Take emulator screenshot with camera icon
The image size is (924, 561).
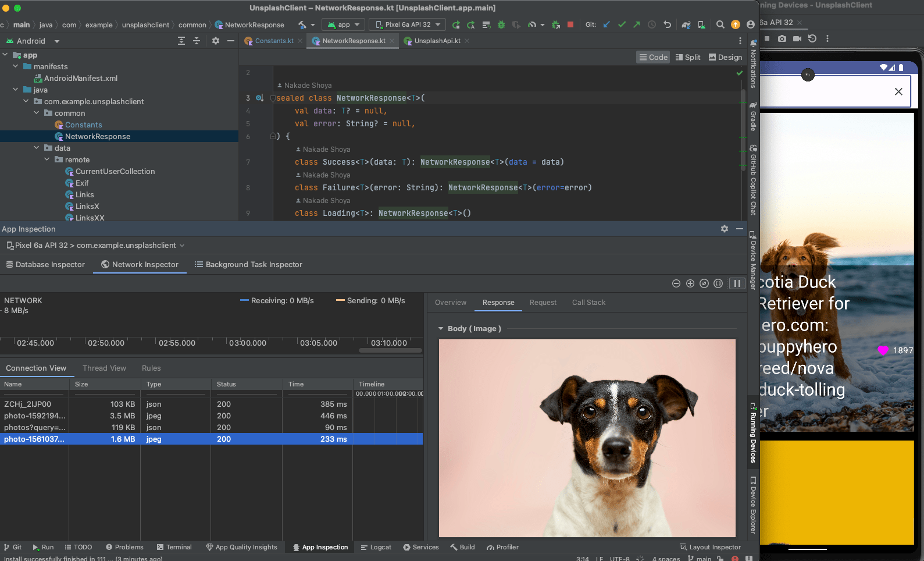click(x=782, y=38)
